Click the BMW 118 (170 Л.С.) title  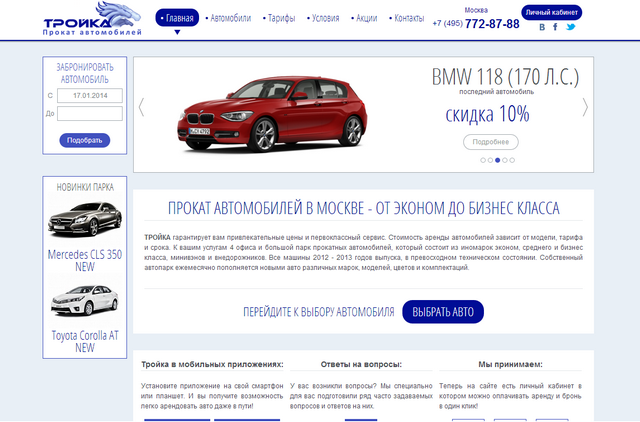[x=505, y=77]
